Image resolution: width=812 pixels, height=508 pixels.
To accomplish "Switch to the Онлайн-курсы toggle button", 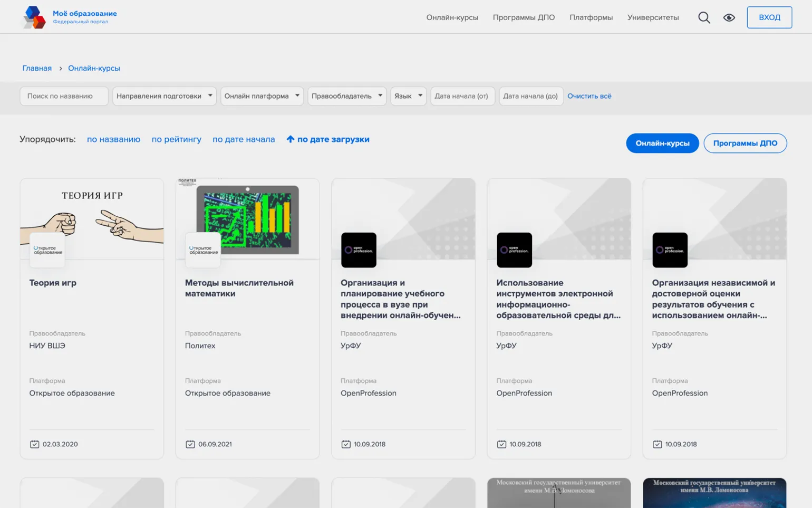I will point(662,143).
